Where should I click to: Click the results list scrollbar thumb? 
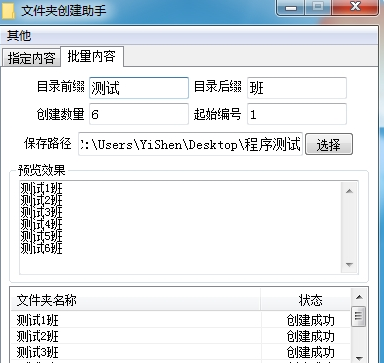coord(359,316)
